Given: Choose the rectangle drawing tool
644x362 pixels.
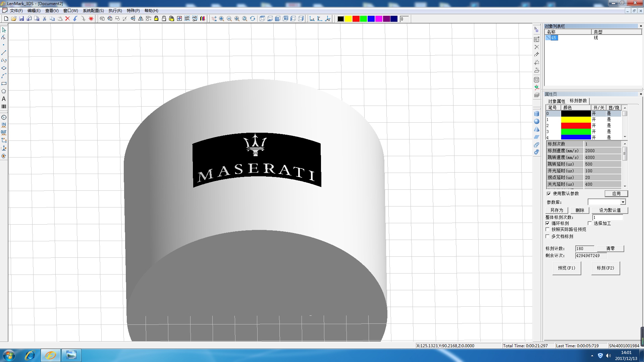Looking at the screenshot, I should (x=4, y=83).
